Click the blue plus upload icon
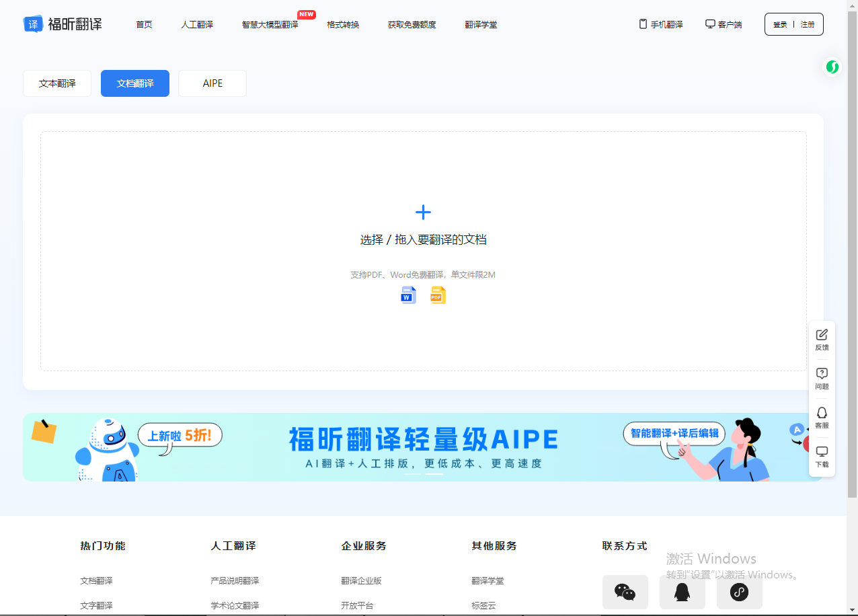 [x=423, y=213]
